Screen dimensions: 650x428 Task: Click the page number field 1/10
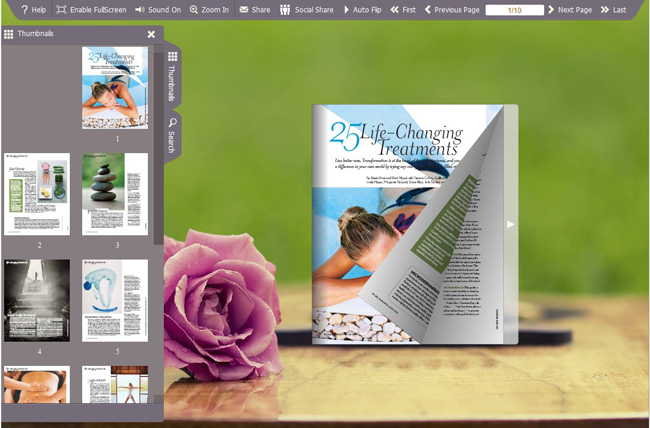coord(514,10)
